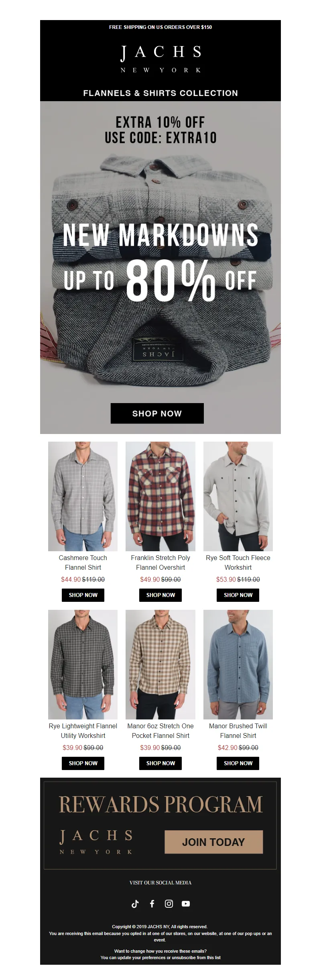Click the Flannels & Shirts Collection heading
Screen dimensions: 321x980
pyautogui.click(x=160, y=93)
